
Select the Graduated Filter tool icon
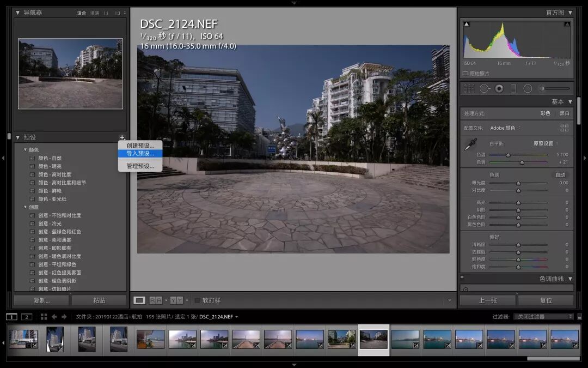click(x=513, y=89)
